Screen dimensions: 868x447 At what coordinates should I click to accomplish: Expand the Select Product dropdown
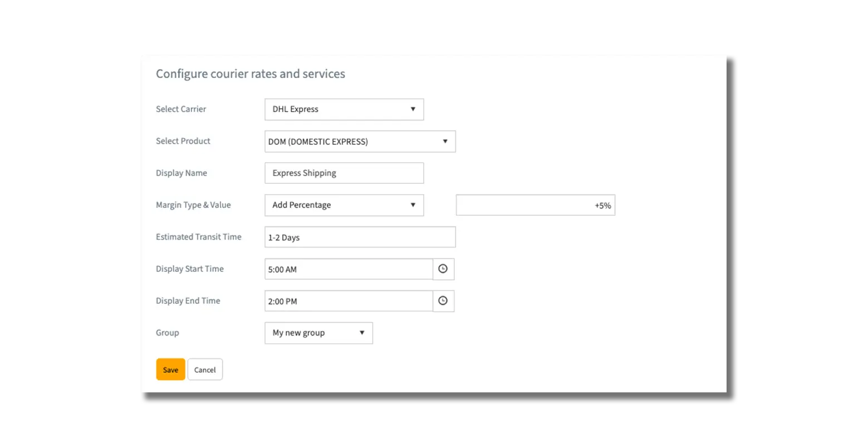point(360,142)
